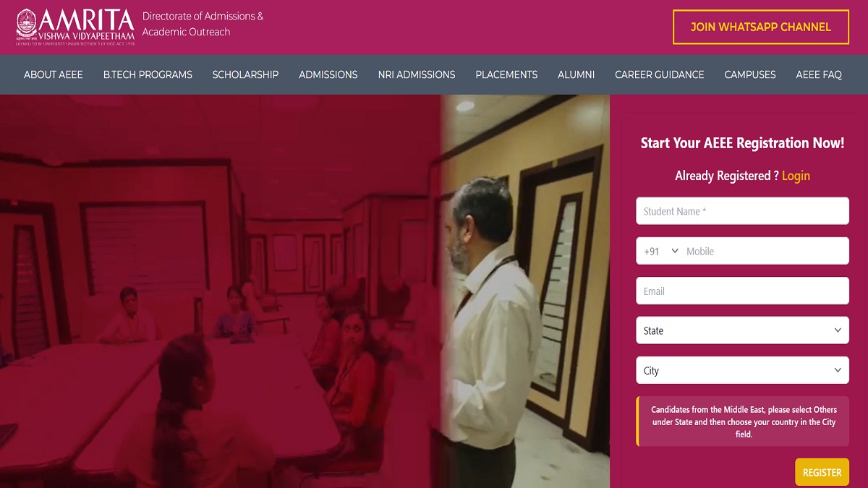868x488 pixels.
Task: Expand the City dropdown
Action: [x=742, y=370]
